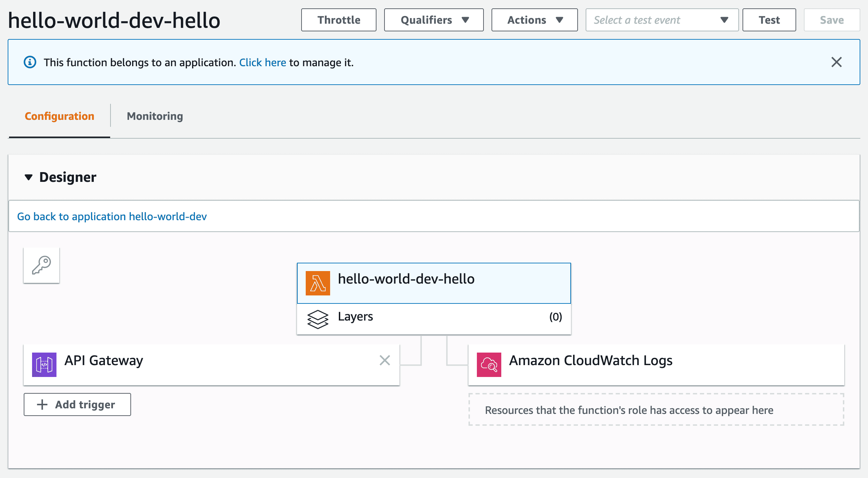This screenshot has height=478, width=868.
Task: Collapse the Designer section triangle
Action: point(29,177)
